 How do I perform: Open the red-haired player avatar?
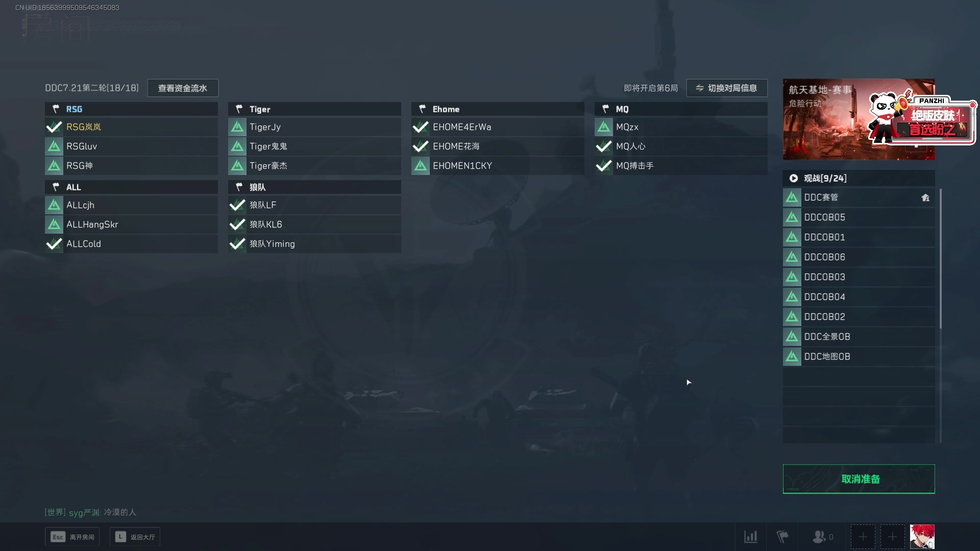click(922, 537)
